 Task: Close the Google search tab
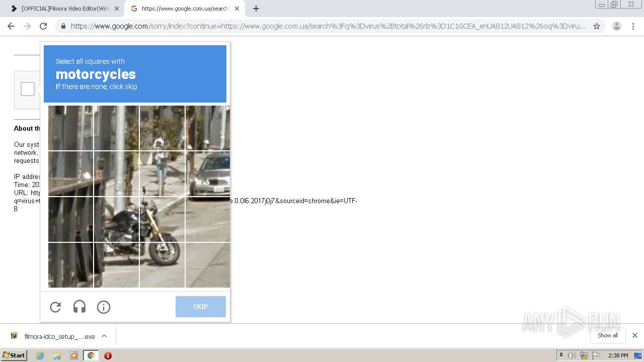coord(237,9)
